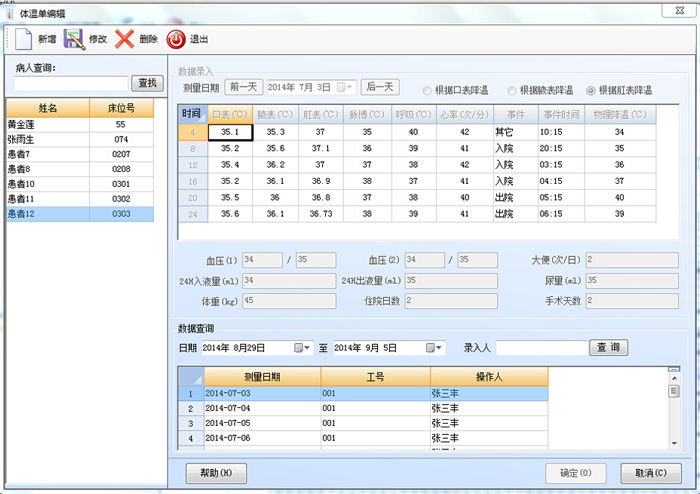Click the 手术天数 input field
Screen dimensions: 700x494
(632, 301)
